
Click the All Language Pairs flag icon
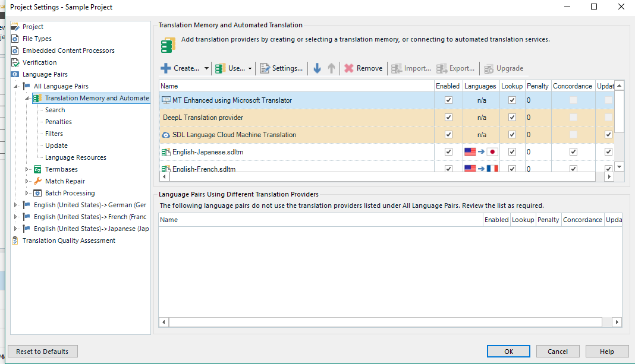click(x=27, y=86)
